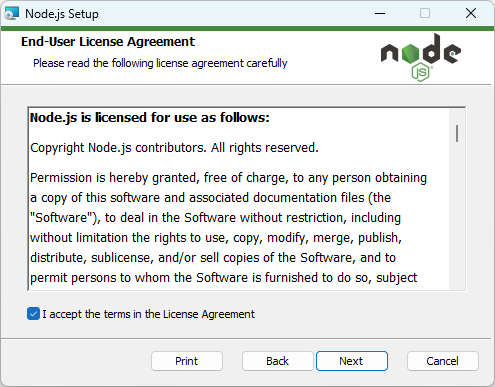Click the license text scrollbar thumb
This screenshot has width=495, height=387.
(x=457, y=133)
